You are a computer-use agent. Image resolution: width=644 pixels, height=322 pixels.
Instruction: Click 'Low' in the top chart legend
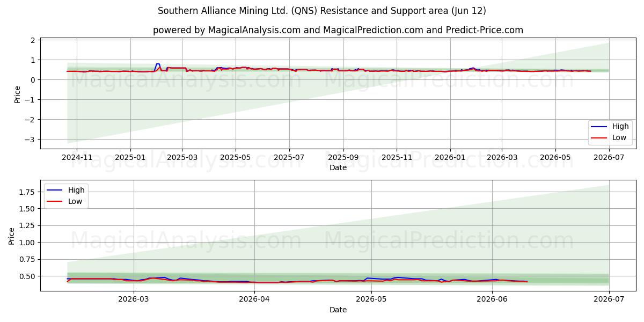coord(620,138)
